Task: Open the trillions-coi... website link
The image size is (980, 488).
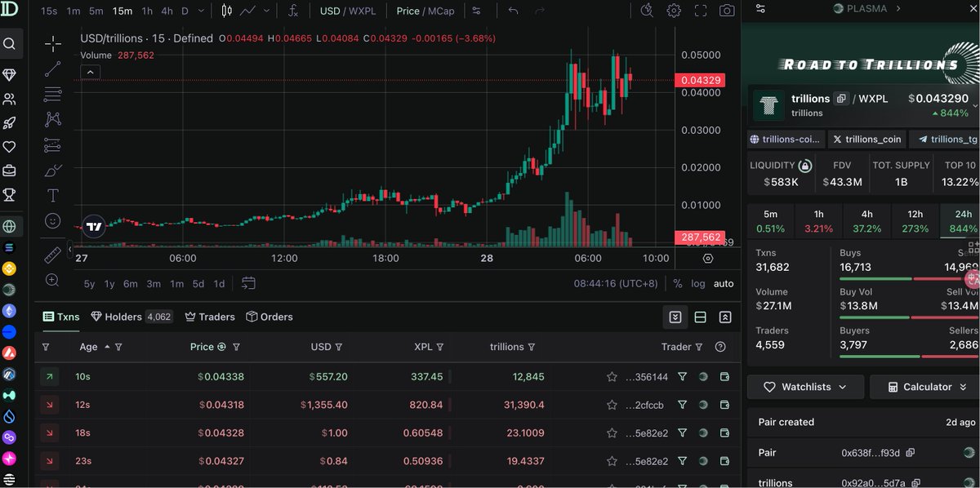Action: pyautogui.click(x=786, y=140)
